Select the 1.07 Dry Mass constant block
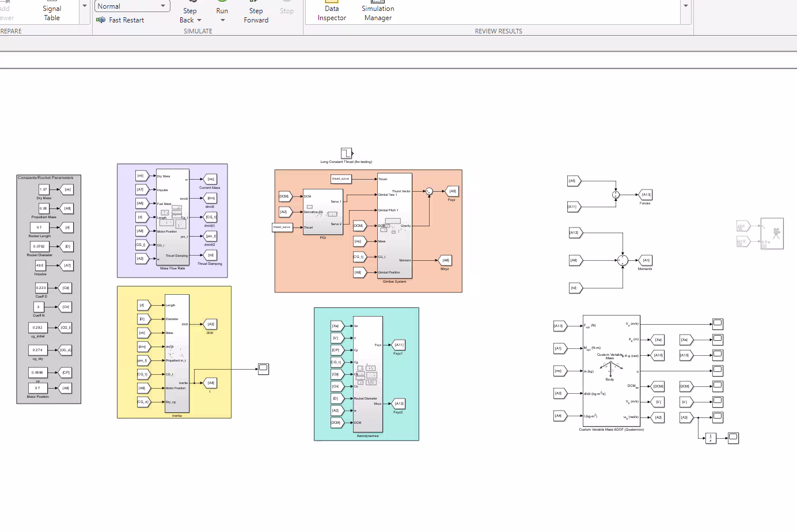 [x=44, y=189]
